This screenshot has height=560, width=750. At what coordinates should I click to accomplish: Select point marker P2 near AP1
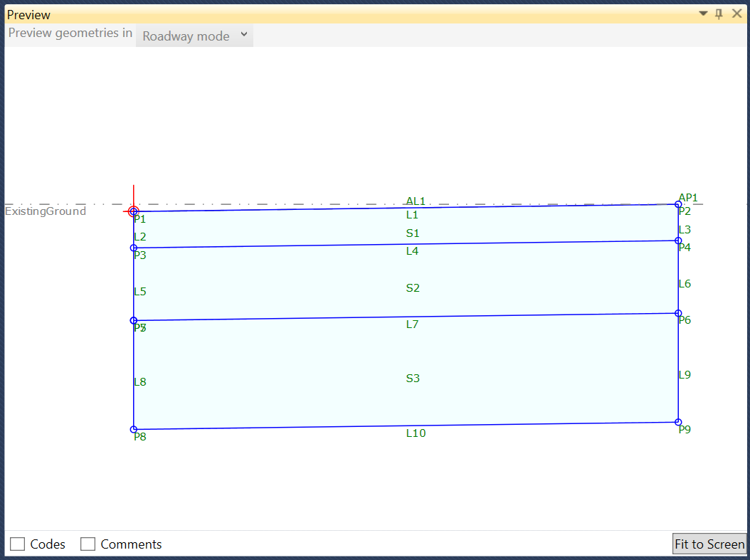click(677, 204)
